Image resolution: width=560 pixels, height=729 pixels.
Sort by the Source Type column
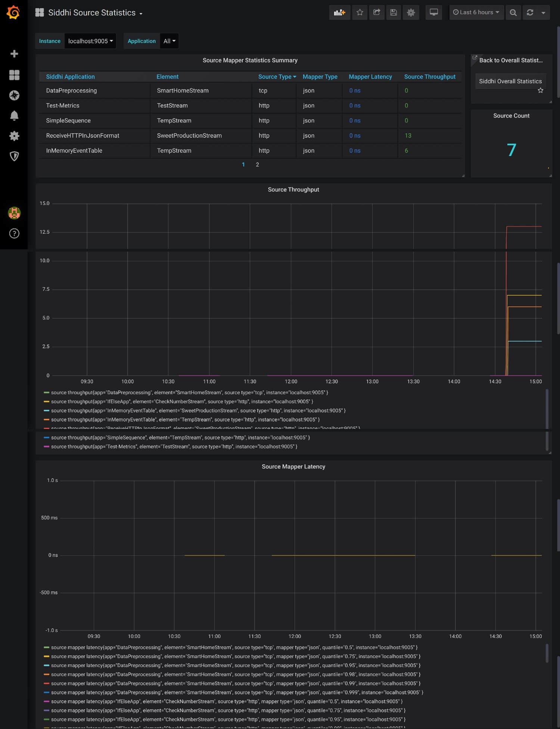click(x=277, y=77)
